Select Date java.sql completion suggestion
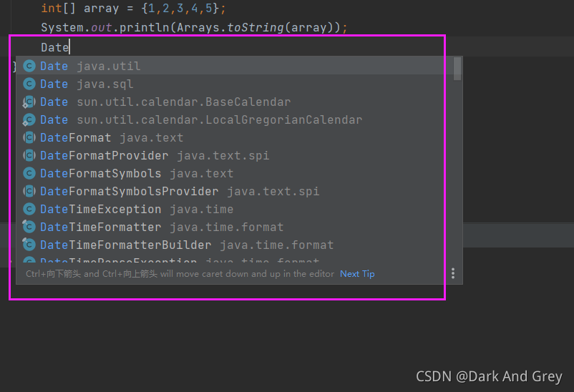 (234, 84)
